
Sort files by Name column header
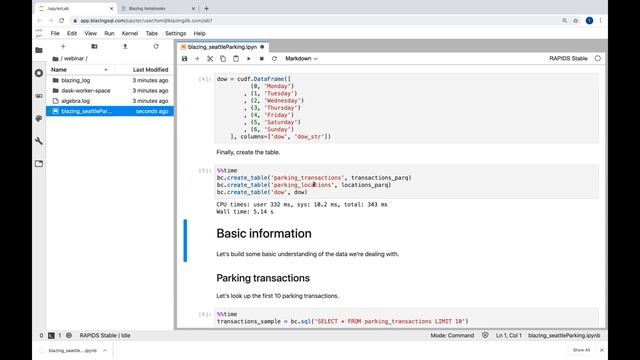click(x=80, y=70)
